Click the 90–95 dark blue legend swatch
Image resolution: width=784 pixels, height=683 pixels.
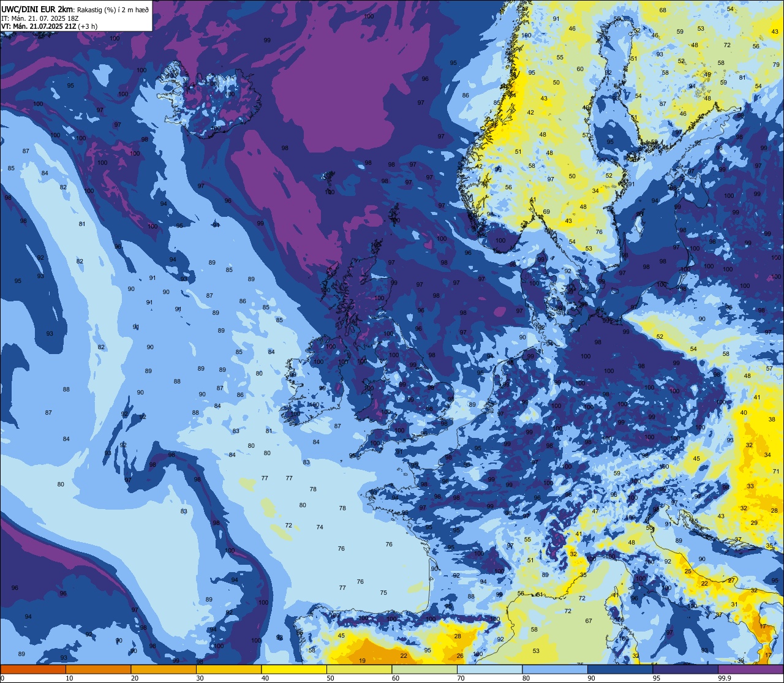620,670
